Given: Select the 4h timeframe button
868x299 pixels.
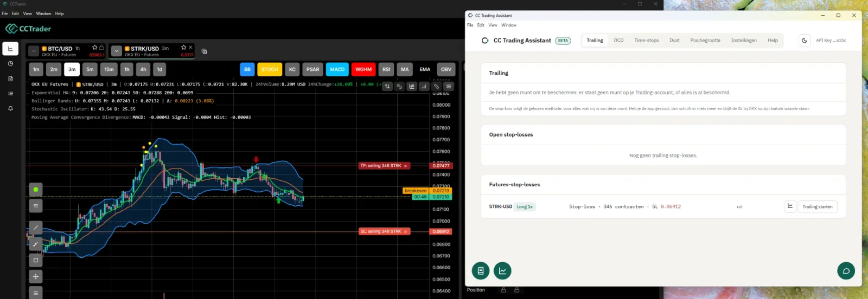Looking at the screenshot, I should [143, 69].
